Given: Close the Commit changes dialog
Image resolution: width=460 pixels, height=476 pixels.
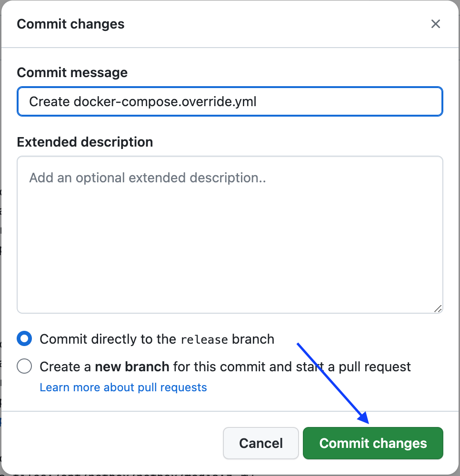Looking at the screenshot, I should (x=435, y=24).
